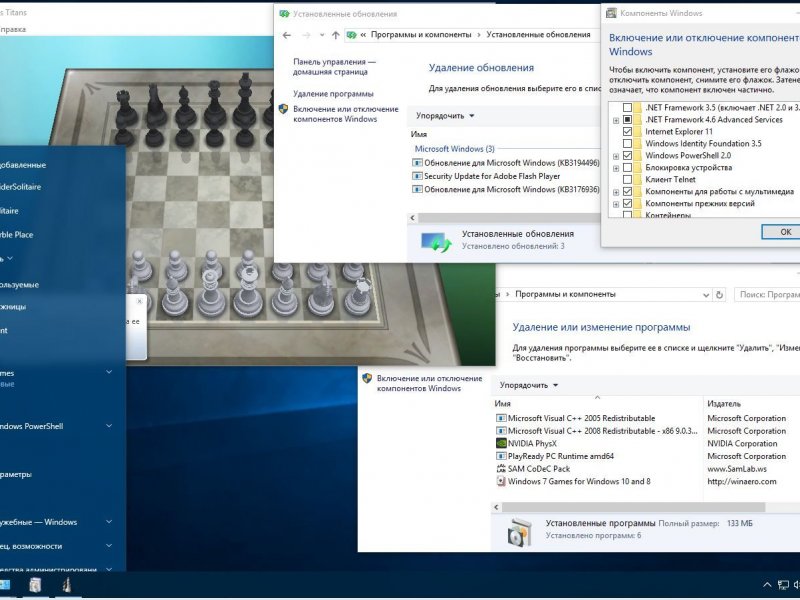Open Панель управления — домашняя страница link

point(334,67)
